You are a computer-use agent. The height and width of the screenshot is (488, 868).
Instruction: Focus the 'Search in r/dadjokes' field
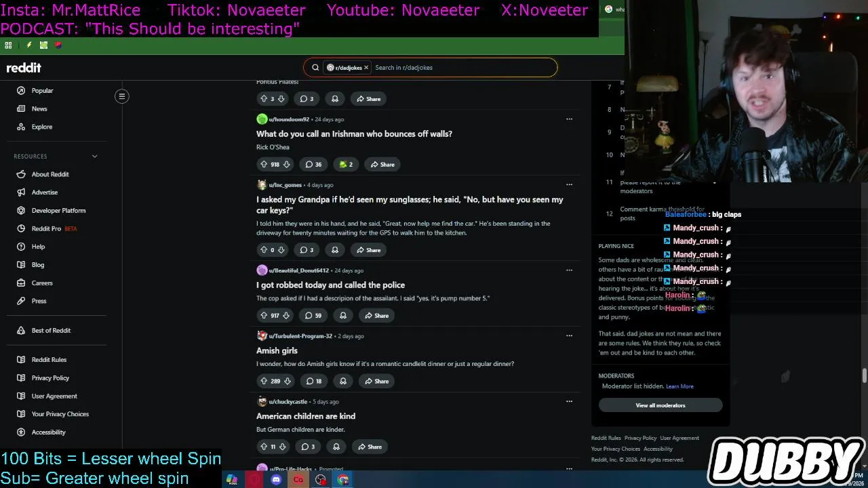[465, 68]
